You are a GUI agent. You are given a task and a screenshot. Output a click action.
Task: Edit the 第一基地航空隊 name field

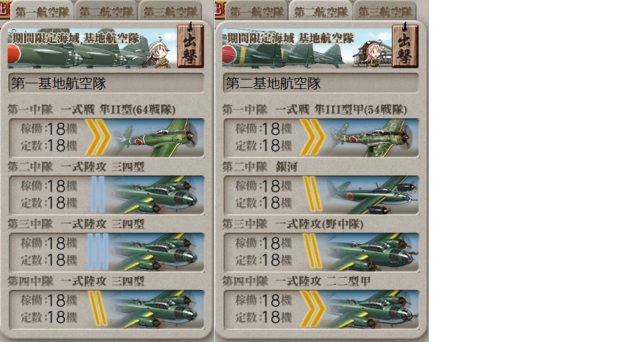tap(106, 83)
